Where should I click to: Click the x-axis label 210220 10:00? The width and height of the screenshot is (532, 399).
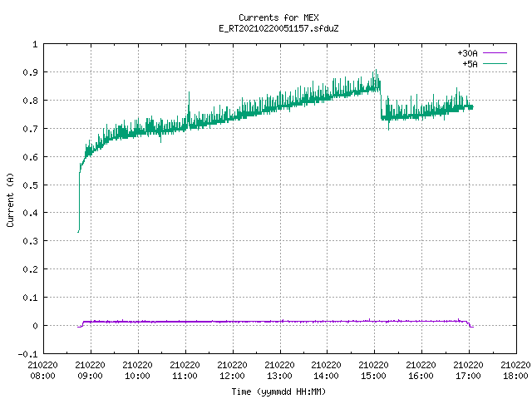137,371
